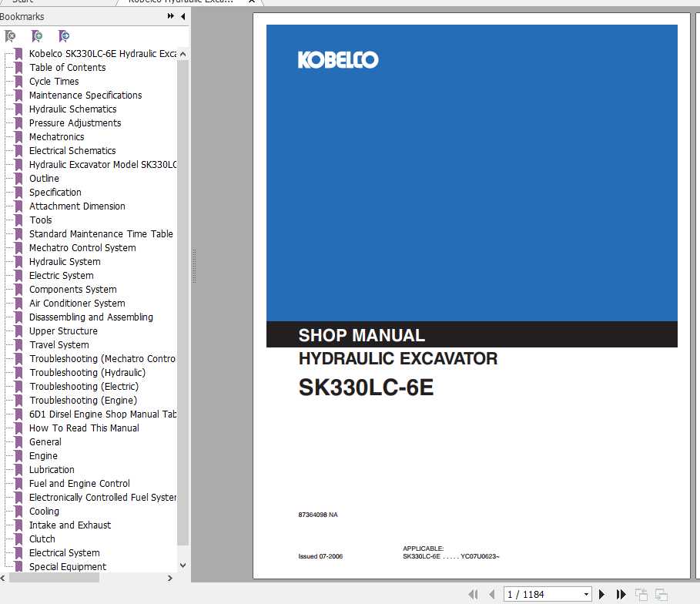Open Electronically Controlled Fuel System bookmark
This screenshot has width=700, height=604.
[x=102, y=497]
